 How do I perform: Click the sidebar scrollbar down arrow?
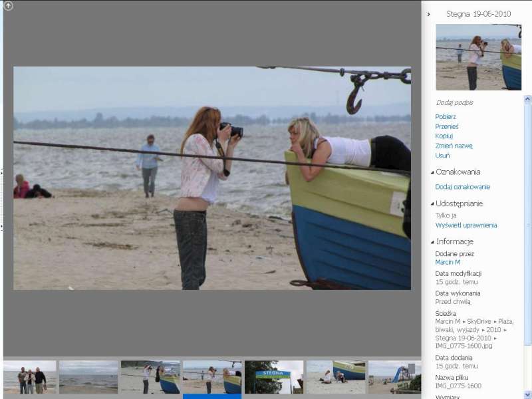click(527, 394)
